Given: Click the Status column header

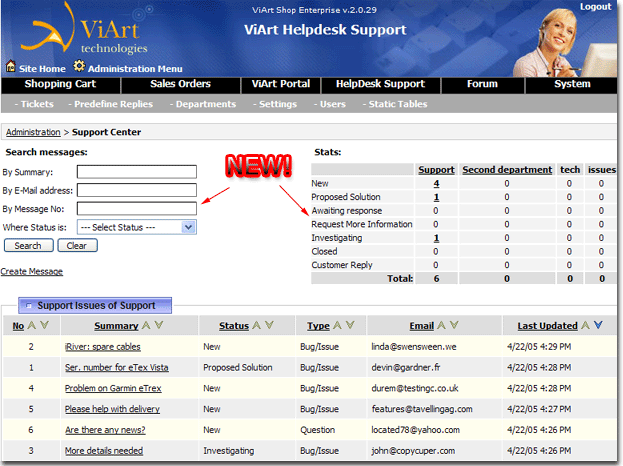Looking at the screenshot, I should (x=234, y=326).
